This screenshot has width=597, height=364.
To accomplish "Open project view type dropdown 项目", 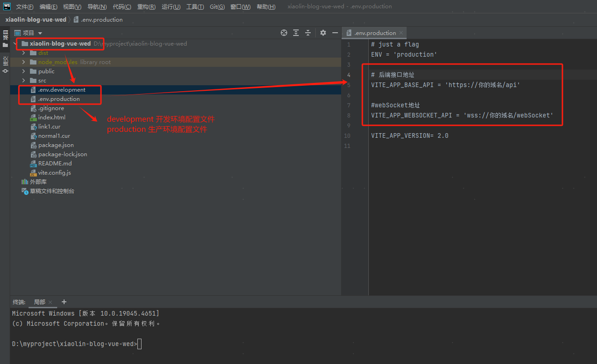I will click(x=28, y=33).
